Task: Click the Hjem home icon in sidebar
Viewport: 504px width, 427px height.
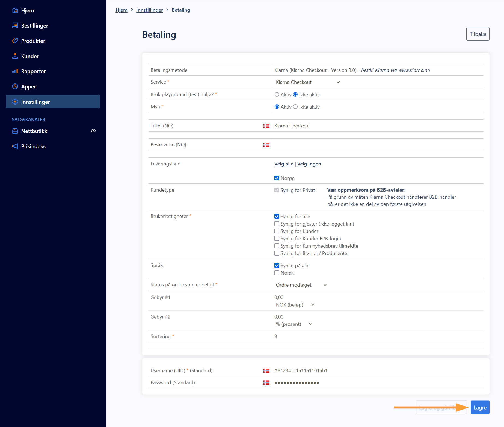Action: (15, 10)
